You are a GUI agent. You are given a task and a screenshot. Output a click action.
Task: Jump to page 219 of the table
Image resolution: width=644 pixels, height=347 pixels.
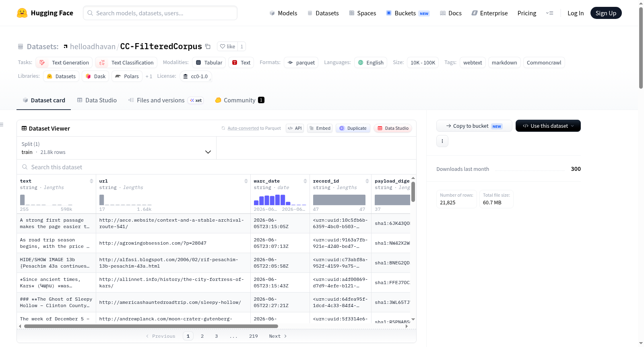(x=253, y=336)
